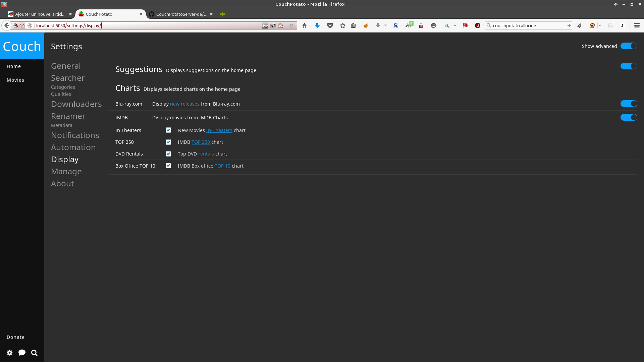The width and height of the screenshot is (644, 362).
Task: Click the Couch logo
Action: (22, 46)
